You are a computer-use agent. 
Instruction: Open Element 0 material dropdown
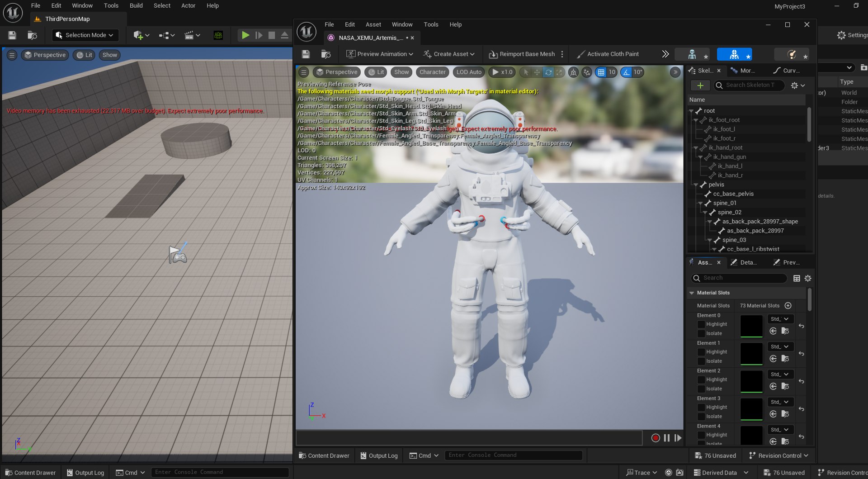[x=780, y=319]
